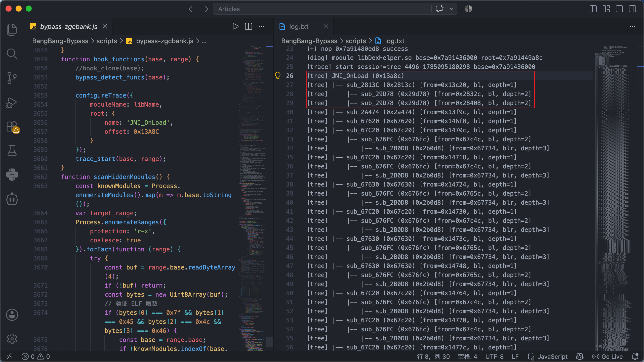Image resolution: width=644 pixels, height=362 pixels.
Task: Click line 30 sub_2A474 tree entry
Action: pyautogui.click(x=412, y=112)
